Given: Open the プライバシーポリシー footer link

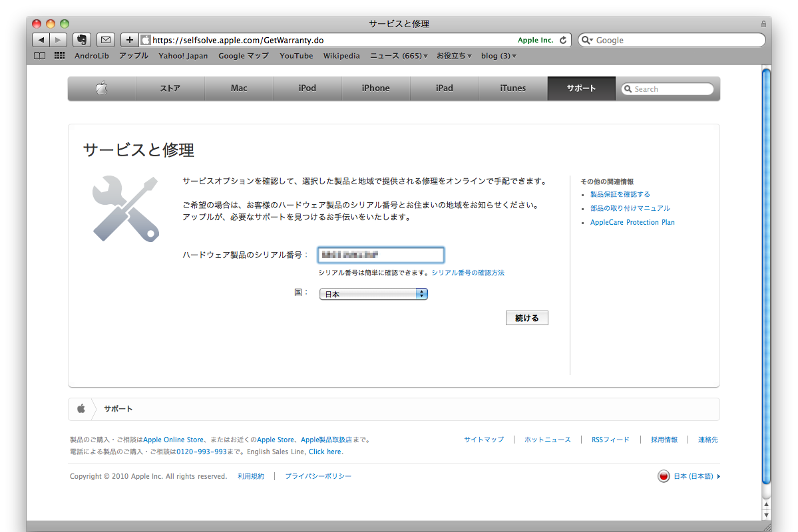Looking at the screenshot, I should (x=318, y=476).
